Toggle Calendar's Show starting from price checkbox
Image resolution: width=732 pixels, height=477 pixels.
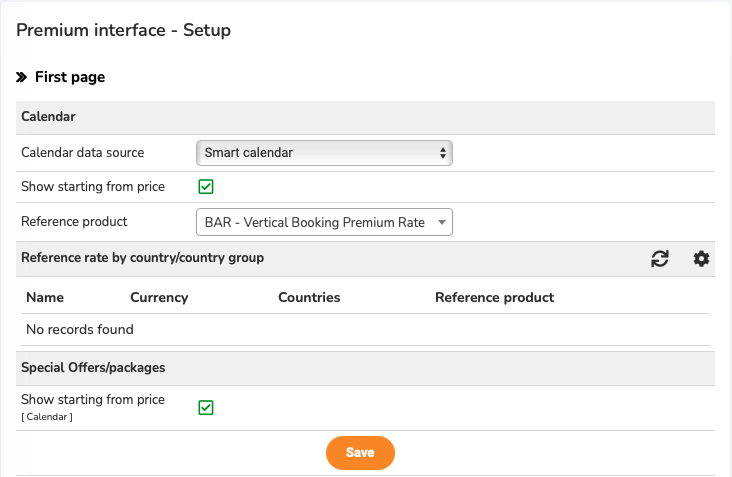(x=206, y=187)
